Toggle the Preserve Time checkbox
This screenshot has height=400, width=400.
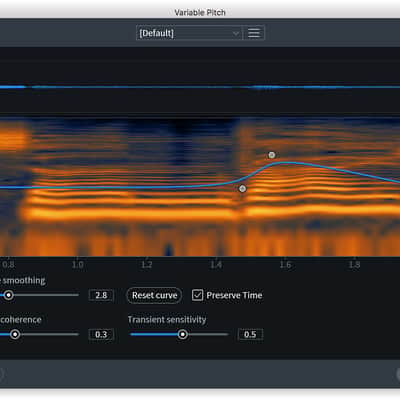pos(197,295)
